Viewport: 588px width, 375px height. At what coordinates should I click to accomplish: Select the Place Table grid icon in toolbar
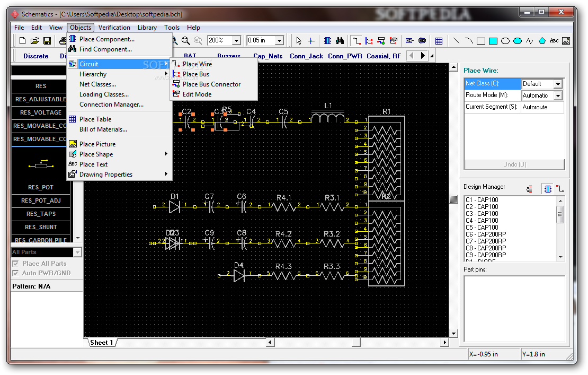[439, 40]
